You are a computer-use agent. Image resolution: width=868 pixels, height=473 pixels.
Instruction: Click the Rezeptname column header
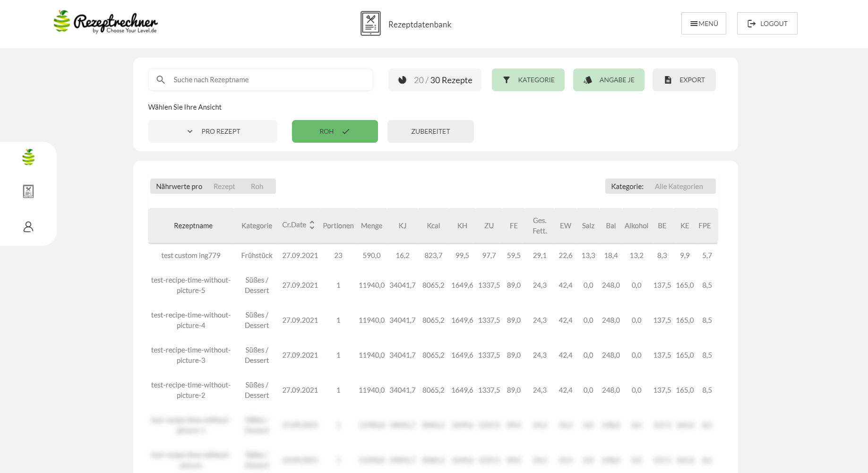pos(193,226)
